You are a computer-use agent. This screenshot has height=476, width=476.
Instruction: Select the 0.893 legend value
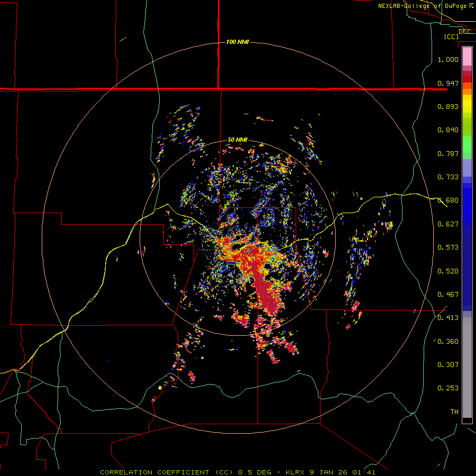click(448, 106)
